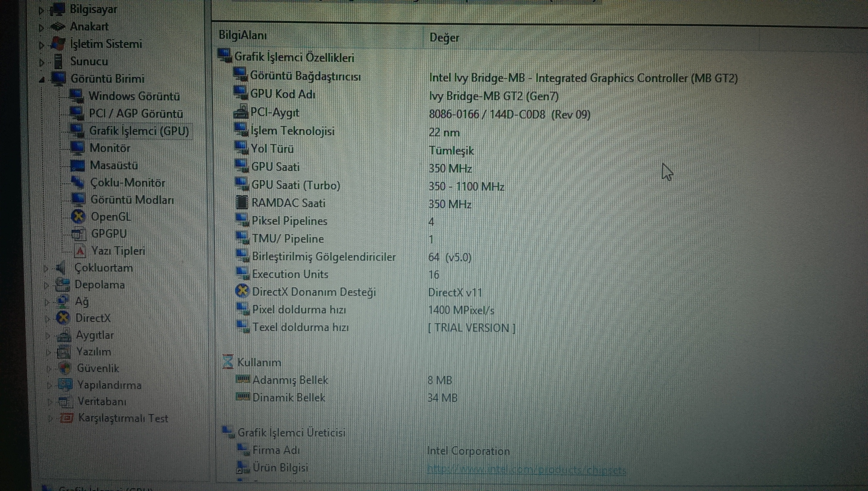Select Windows Görüntü tree item
The width and height of the screenshot is (868, 491).
pyautogui.click(x=134, y=96)
